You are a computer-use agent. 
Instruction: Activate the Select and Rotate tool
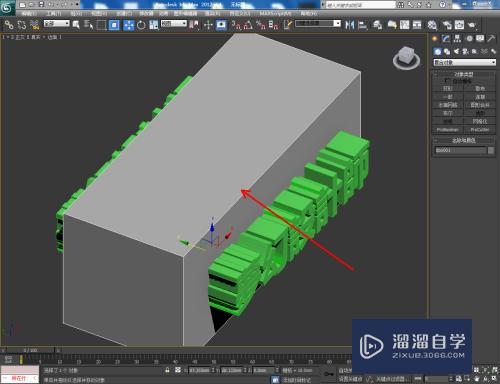(x=141, y=25)
